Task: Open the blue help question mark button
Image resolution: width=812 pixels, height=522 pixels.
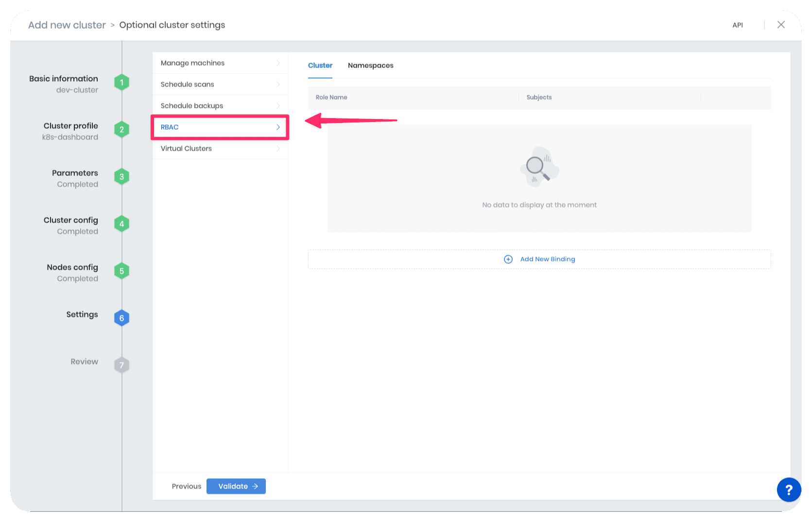Action: [789, 489]
